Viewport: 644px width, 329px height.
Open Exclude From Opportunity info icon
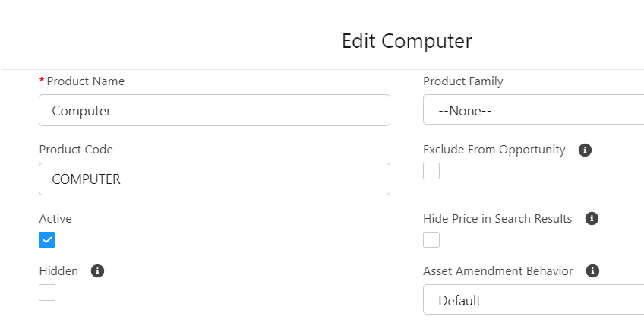coord(585,150)
